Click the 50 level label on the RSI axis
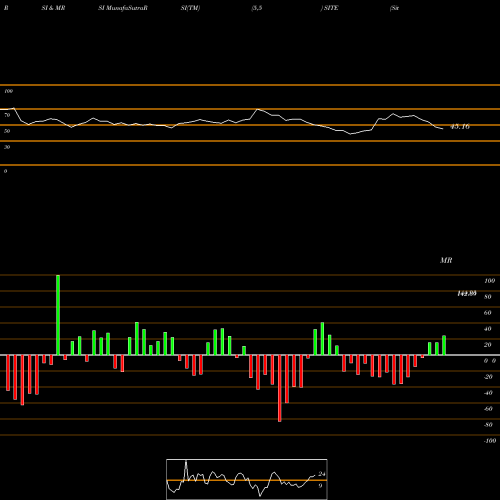The image size is (500, 500). pos(7,131)
